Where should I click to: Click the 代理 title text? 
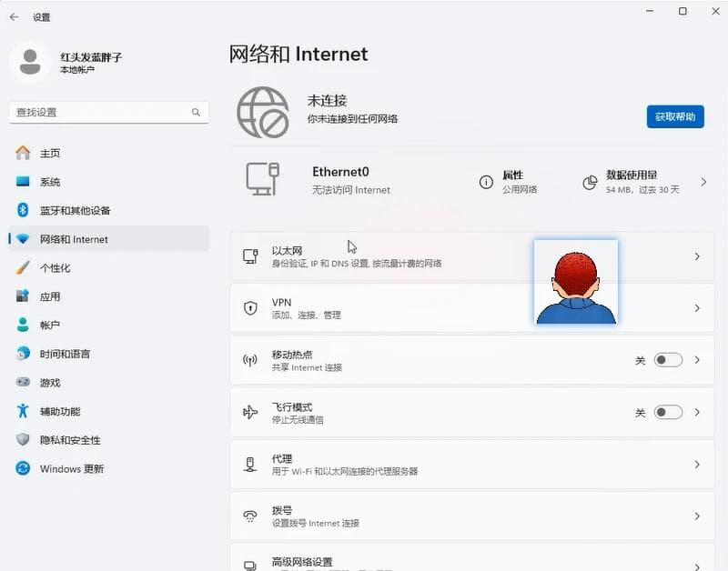tap(282, 459)
